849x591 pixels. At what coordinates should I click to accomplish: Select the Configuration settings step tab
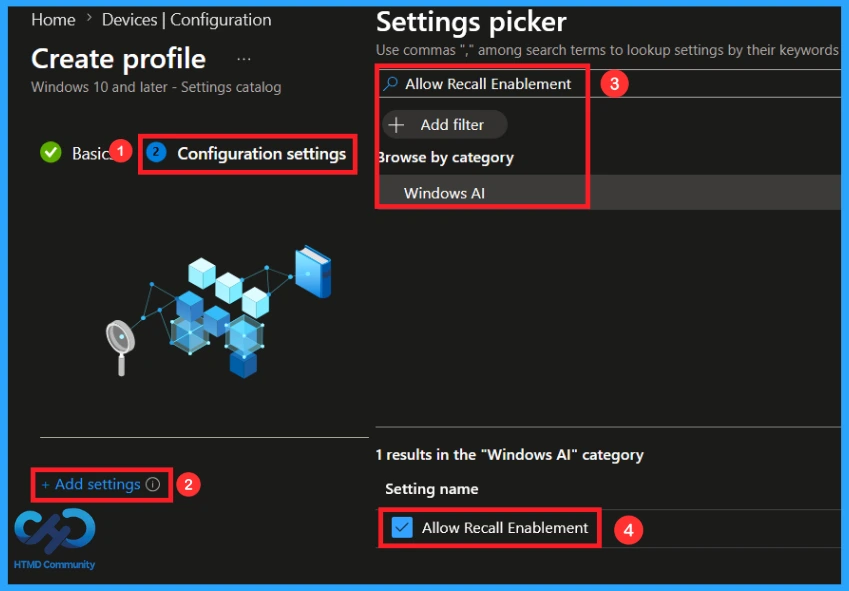coord(247,154)
